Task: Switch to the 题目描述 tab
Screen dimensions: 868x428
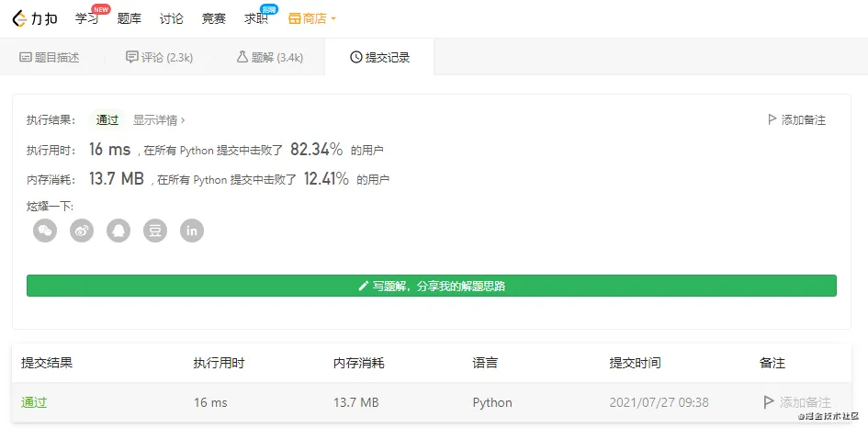Action: (50, 57)
